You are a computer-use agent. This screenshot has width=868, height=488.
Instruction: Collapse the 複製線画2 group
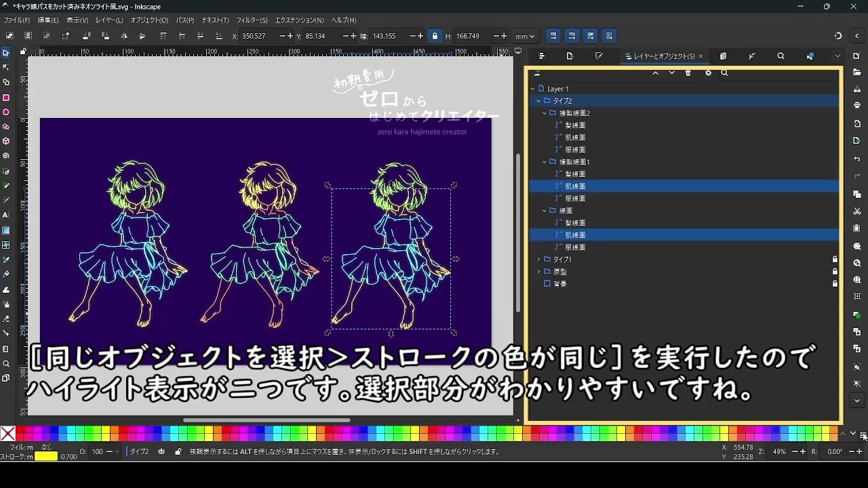[544, 113]
